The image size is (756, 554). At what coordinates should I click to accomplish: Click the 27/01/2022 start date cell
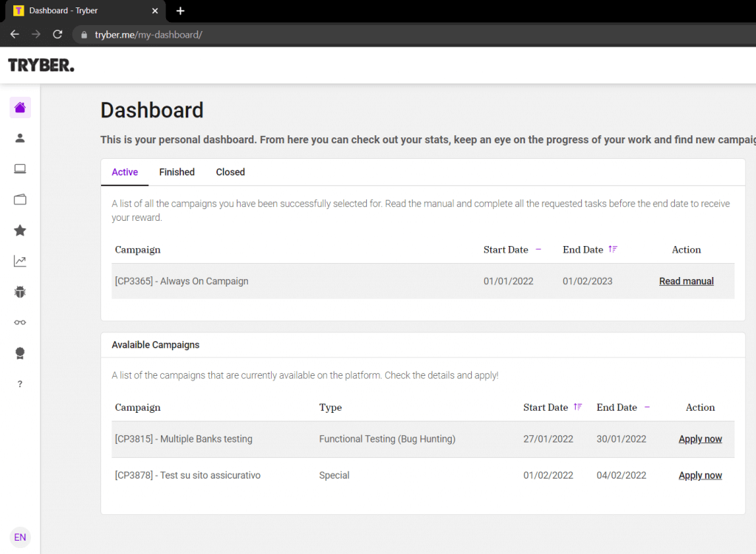(x=549, y=440)
